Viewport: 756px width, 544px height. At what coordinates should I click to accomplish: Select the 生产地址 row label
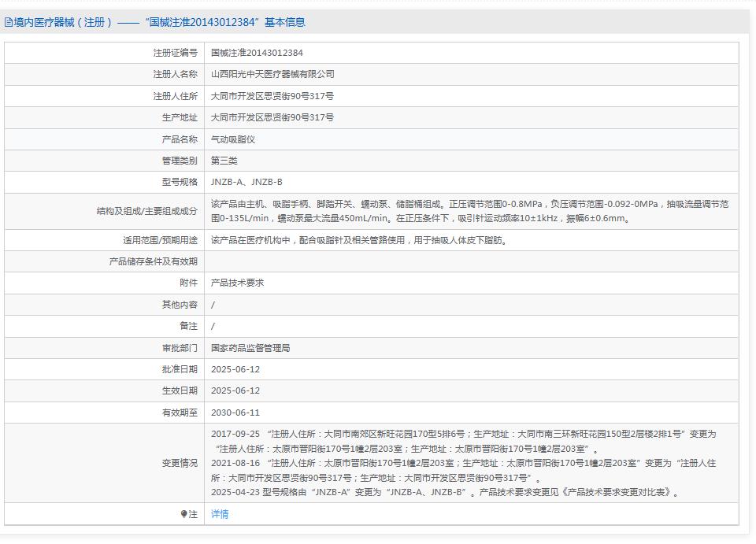(x=177, y=117)
